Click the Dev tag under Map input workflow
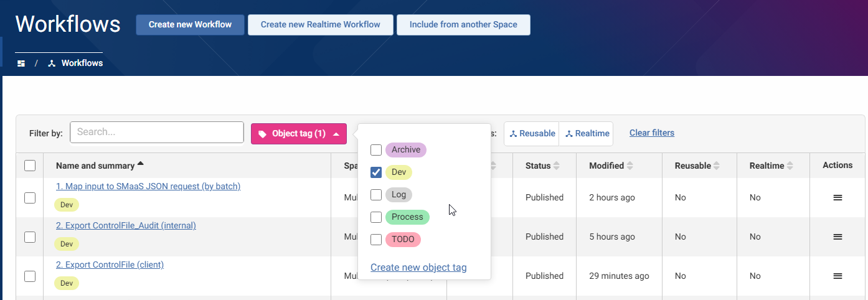Image resolution: width=868 pixels, height=300 pixels. 67,205
